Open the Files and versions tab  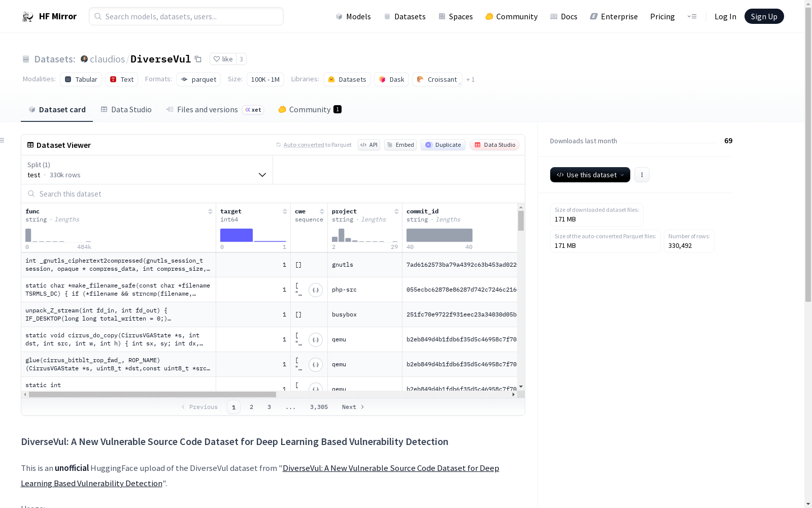click(215, 110)
